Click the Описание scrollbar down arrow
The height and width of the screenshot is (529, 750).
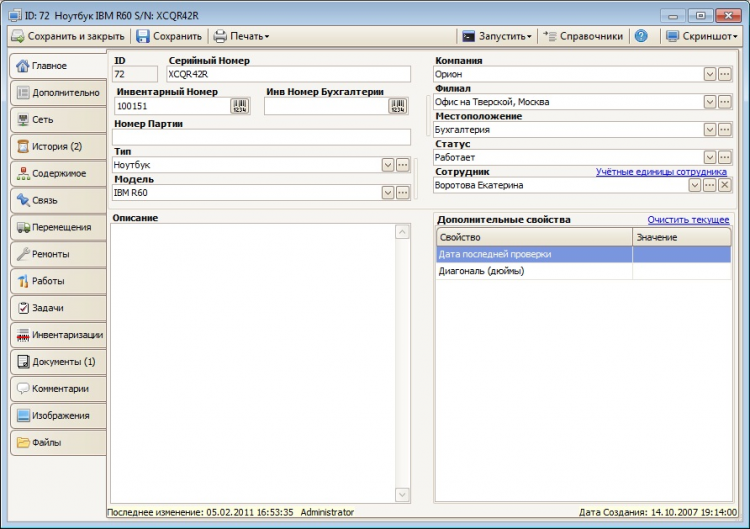403,495
